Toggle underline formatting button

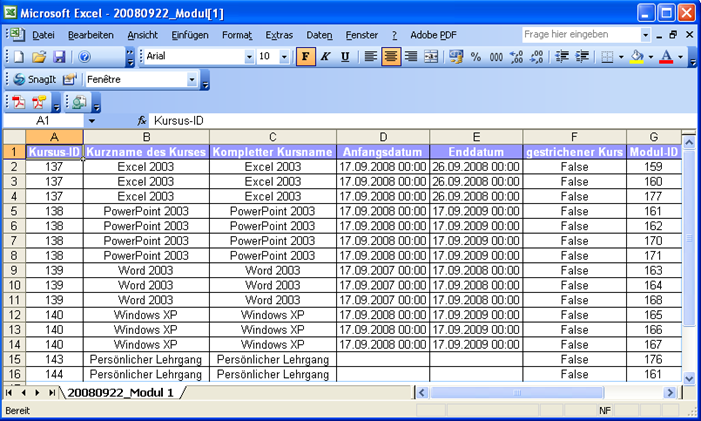[x=345, y=57]
